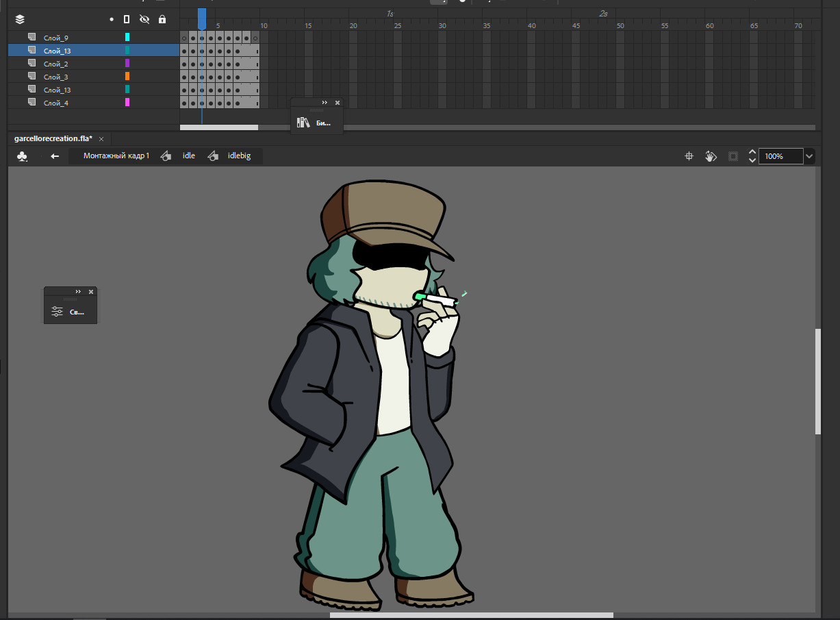Enable clip content outside stage icon
840x620 pixels.
coord(733,156)
